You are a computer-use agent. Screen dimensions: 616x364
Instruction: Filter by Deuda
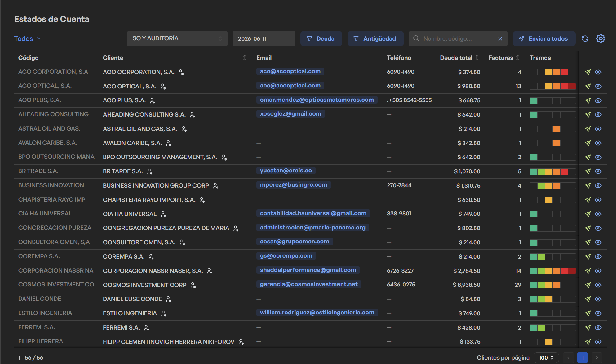tap(321, 38)
